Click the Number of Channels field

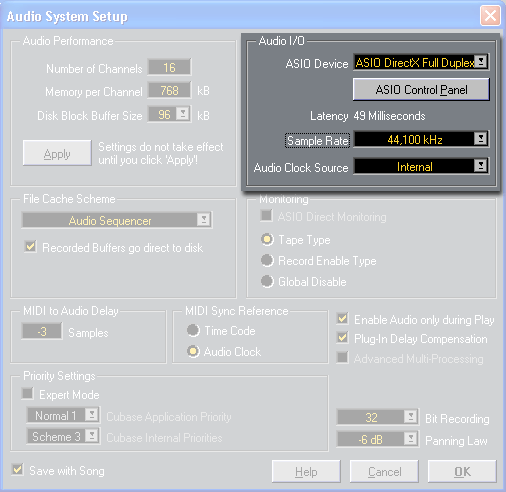(169, 68)
